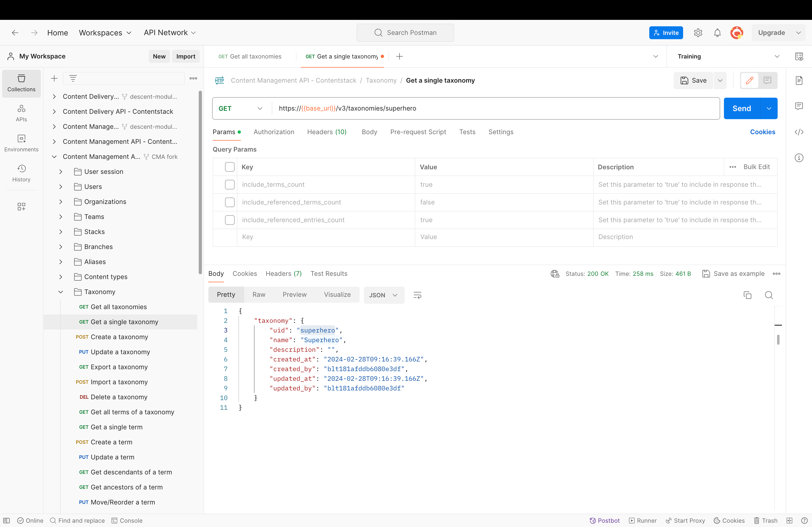Check the include_referenced_terms_count parameter
The image size is (812, 527).
230,202
